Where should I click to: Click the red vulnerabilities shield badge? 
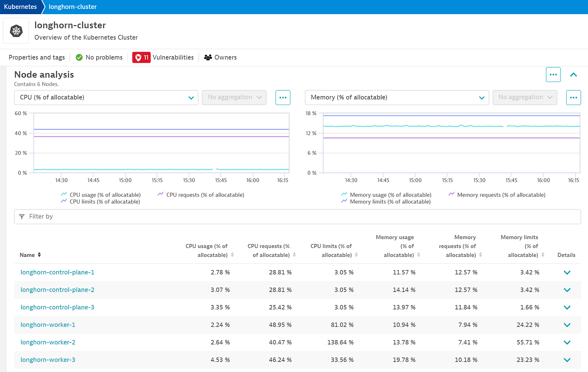point(141,57)
